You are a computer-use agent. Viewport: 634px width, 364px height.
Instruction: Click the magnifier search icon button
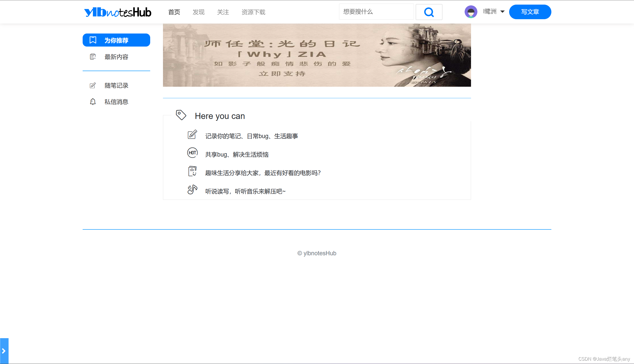coord(429,12)
